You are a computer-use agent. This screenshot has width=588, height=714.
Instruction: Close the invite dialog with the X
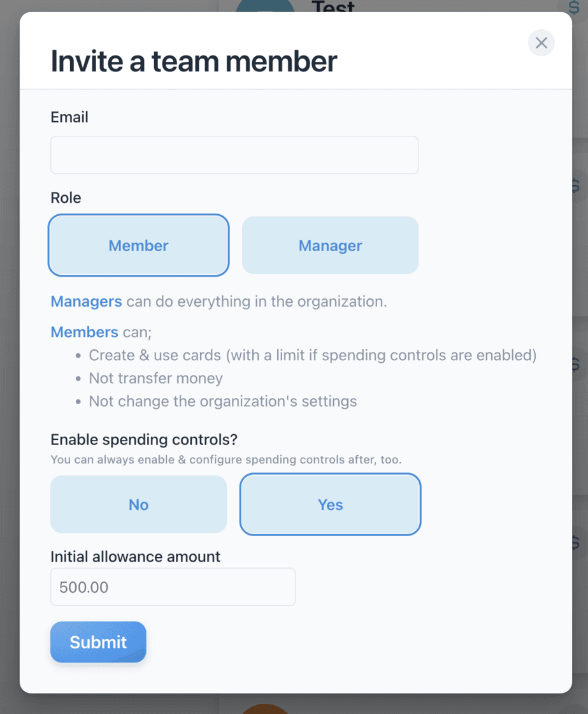click(541, 43)
